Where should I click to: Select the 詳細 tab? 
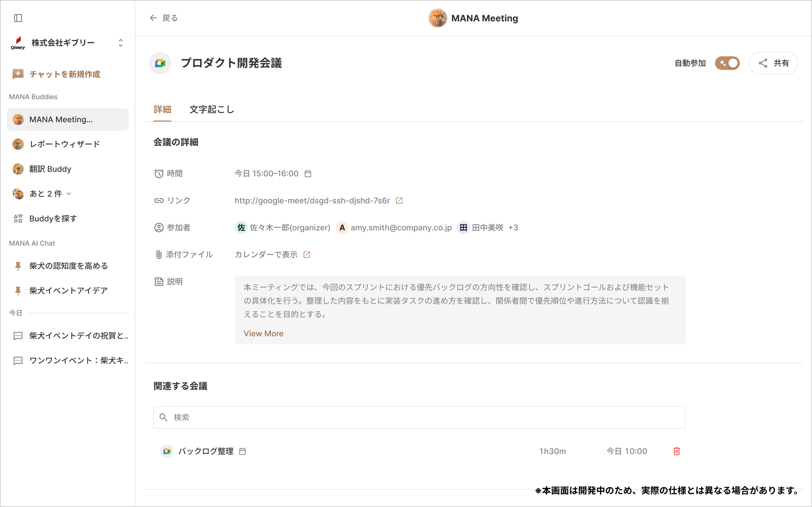pos(162,110)
